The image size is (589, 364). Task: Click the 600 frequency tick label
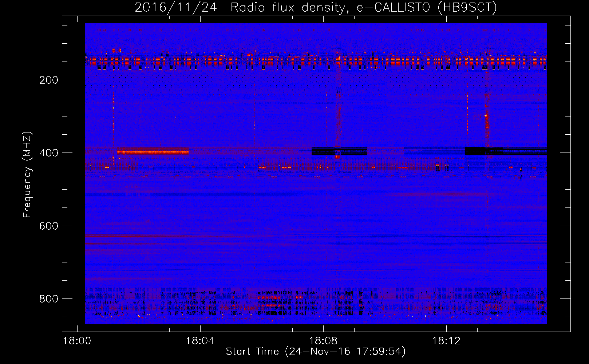coord(49,226)
